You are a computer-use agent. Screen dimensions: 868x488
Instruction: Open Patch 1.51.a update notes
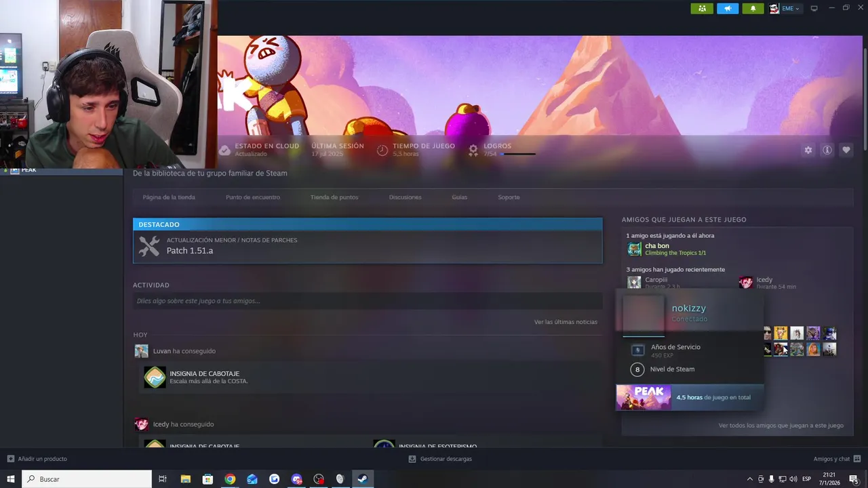click(368, 246)
